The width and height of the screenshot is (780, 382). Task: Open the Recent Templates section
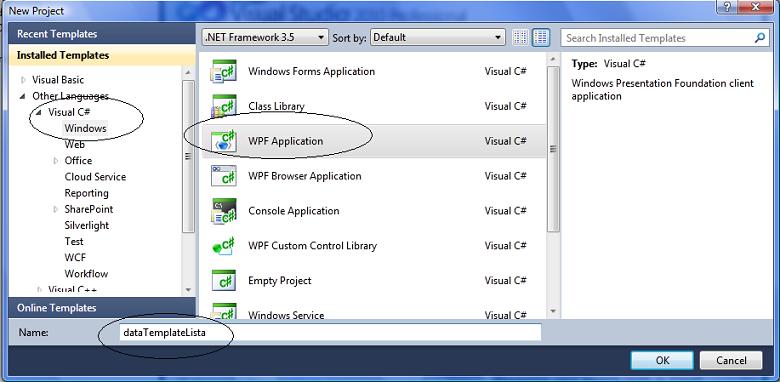click(x=102, y=34)
